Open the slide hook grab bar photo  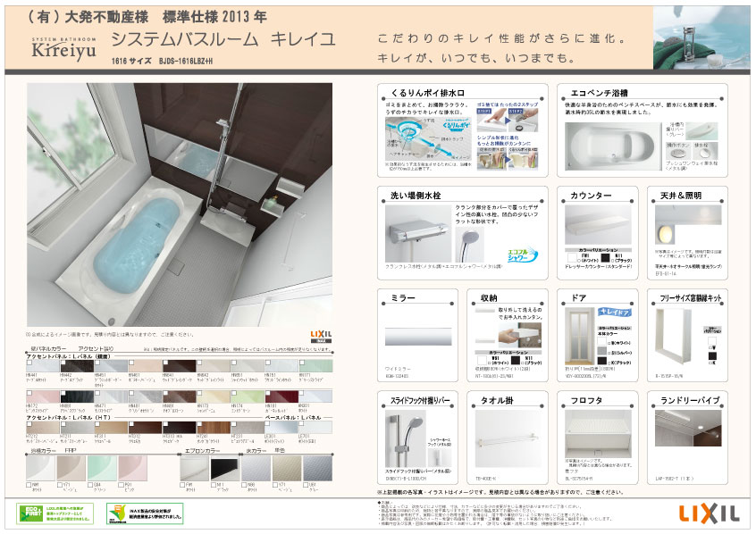tap(407, 438)
